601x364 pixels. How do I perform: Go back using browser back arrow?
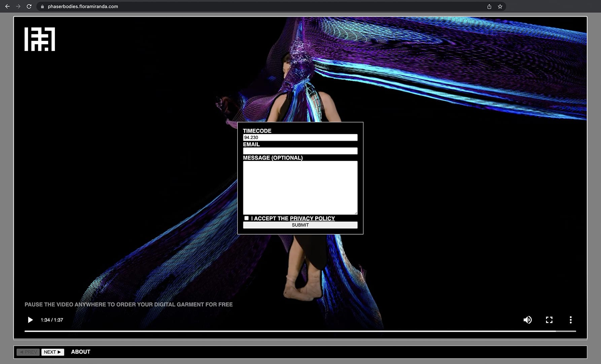point(7,6)
